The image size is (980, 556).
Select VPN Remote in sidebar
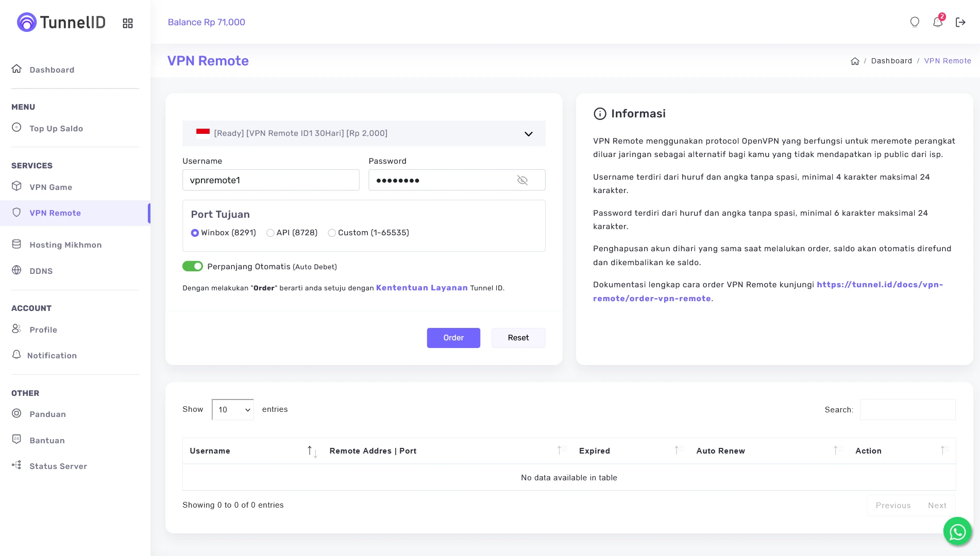pyautogui.click(x=75, y=213)
